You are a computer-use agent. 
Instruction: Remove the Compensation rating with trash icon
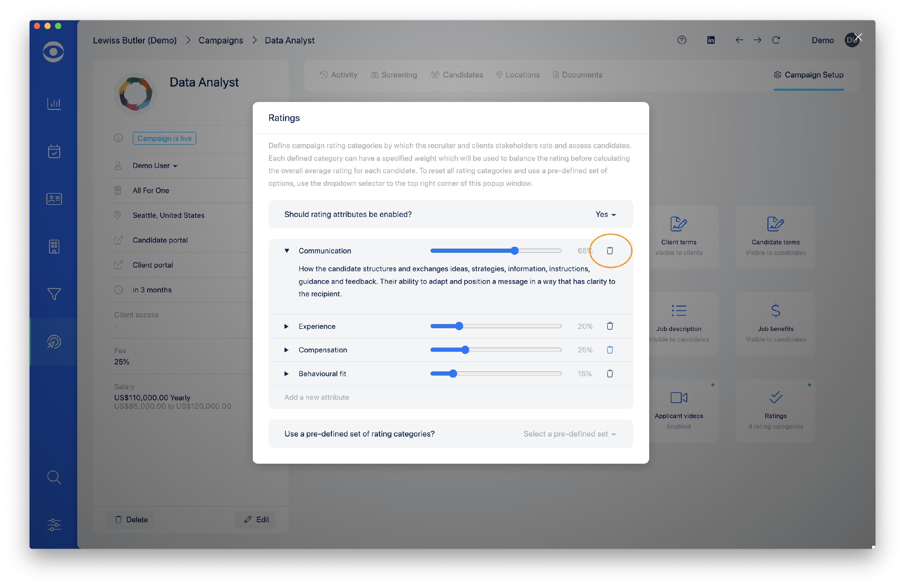[x=610, y=350]
